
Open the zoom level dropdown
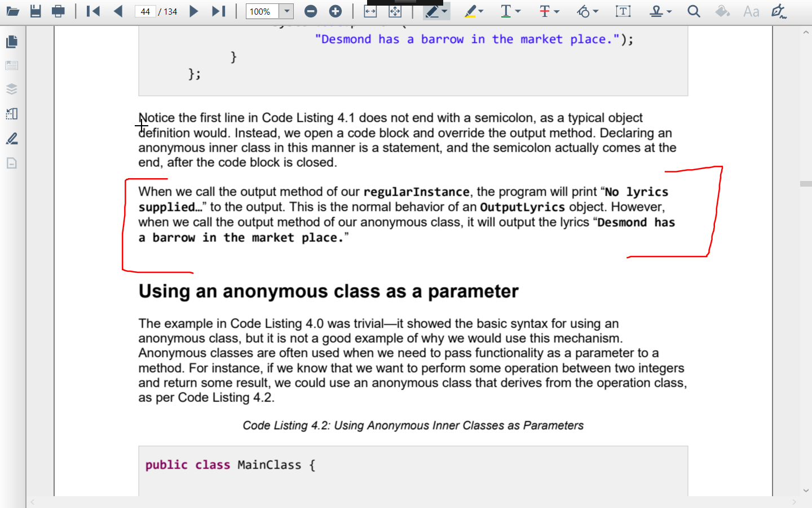click(287, 11)
